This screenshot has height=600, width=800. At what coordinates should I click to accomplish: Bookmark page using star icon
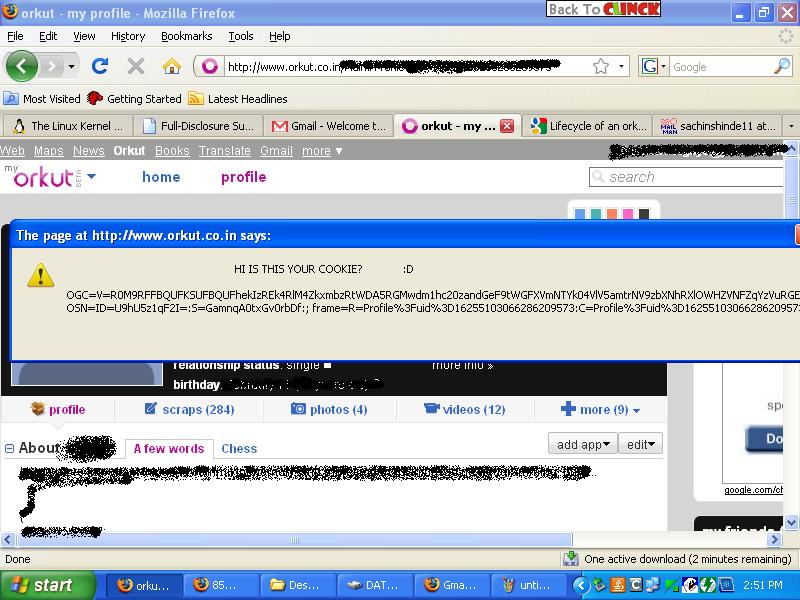pos(600,66)
